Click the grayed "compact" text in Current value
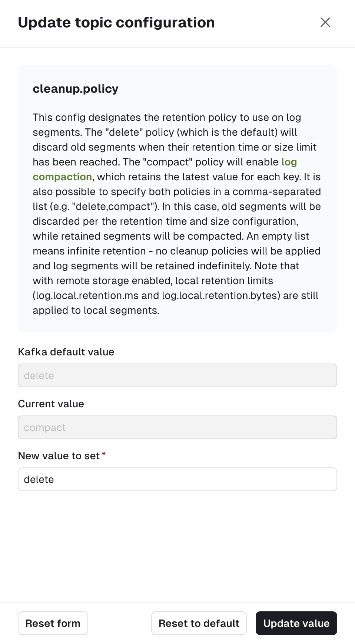Image resolution: width=355 pixels, height=644 pixels. [45, 427]
